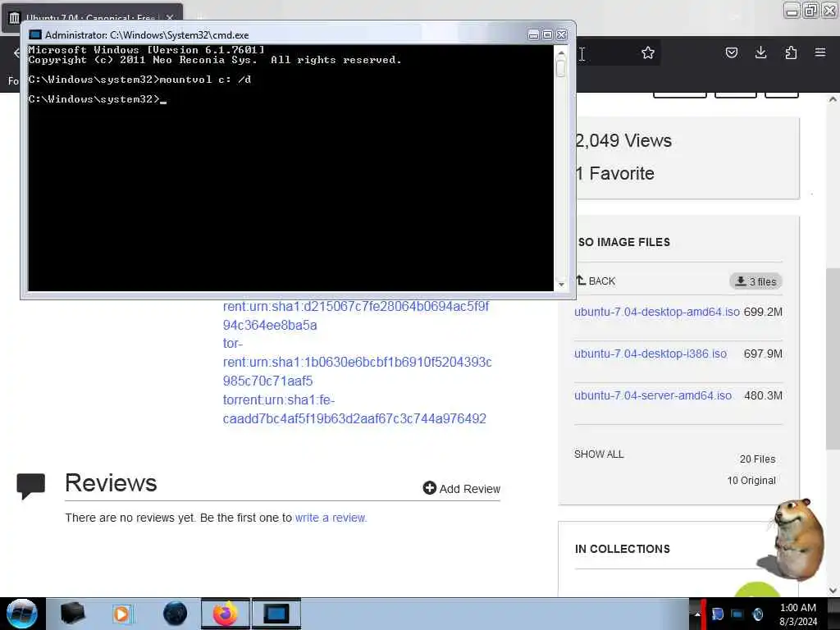Click the 10 Original count text
Viewport: 840px width, 630px height.
(x=751, y=481)
